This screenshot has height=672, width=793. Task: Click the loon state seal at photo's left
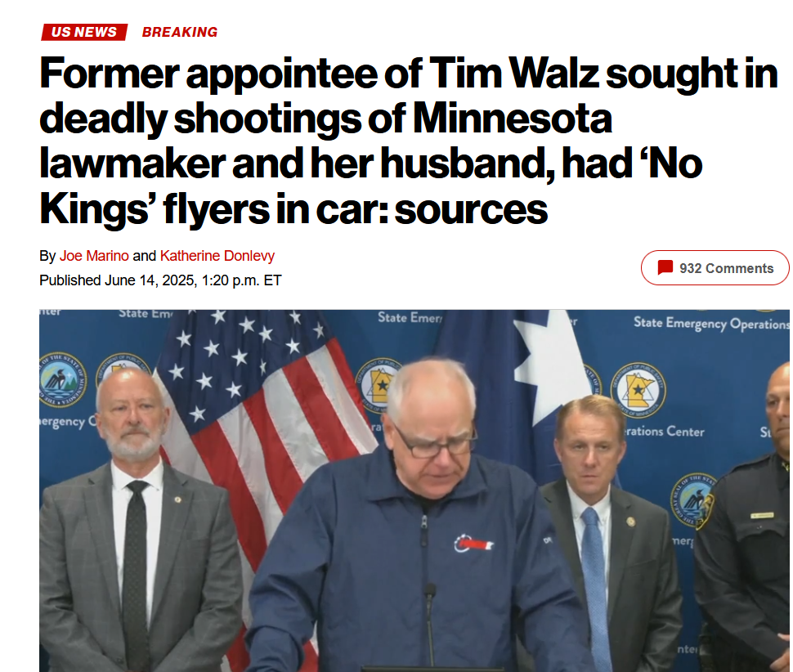pos(62,380)
